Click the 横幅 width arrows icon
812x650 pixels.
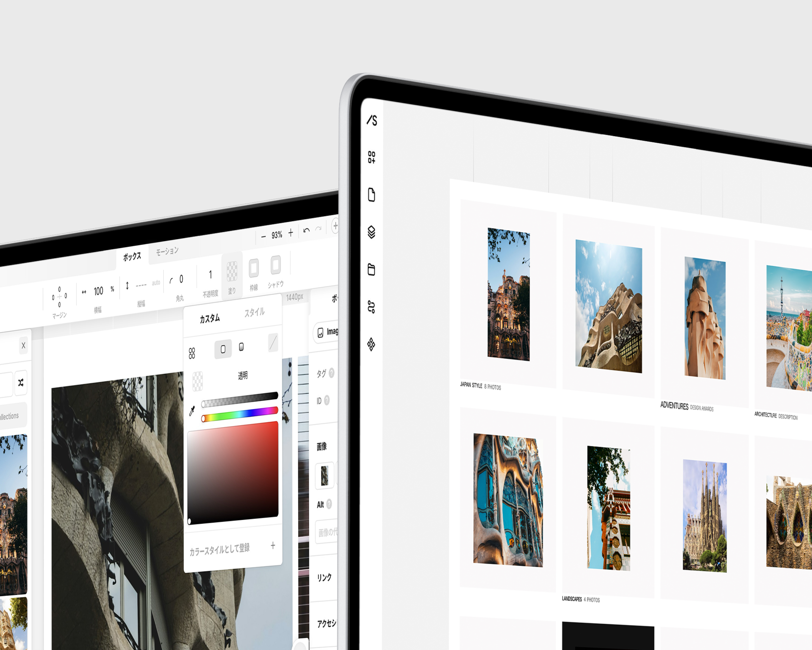point(84,292)
